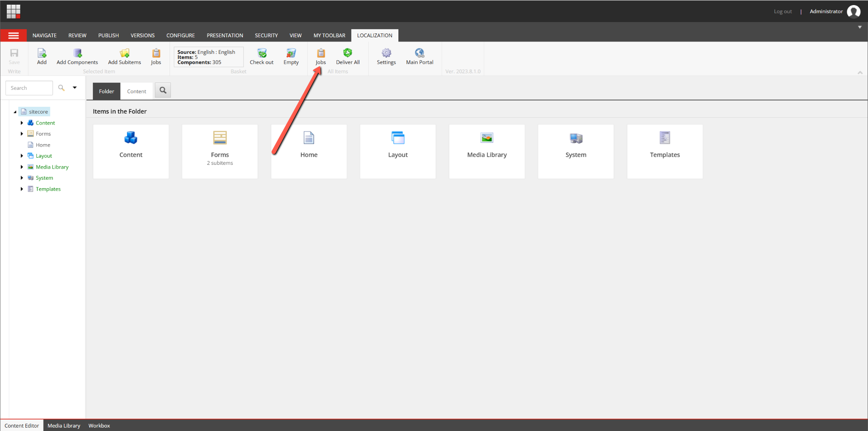Screen dimensions: 868x431
Task: Open the Home tile
Action: (309, 151)
